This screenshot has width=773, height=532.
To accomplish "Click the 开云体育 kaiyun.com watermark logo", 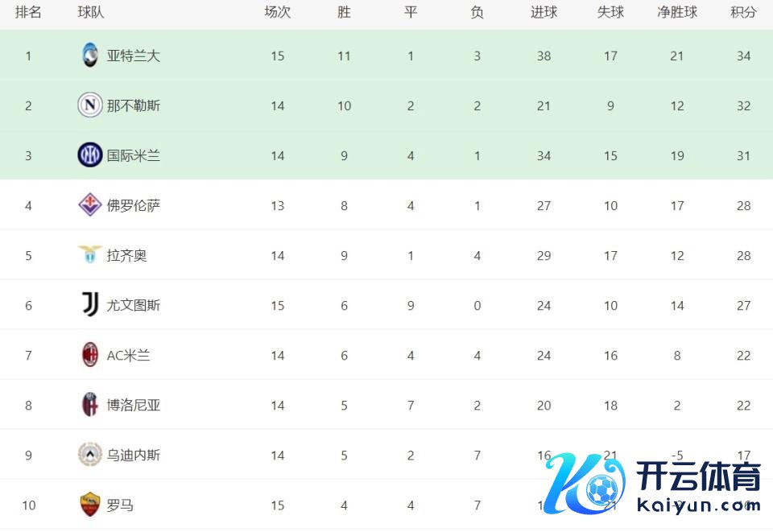I will tap(654, 484).
